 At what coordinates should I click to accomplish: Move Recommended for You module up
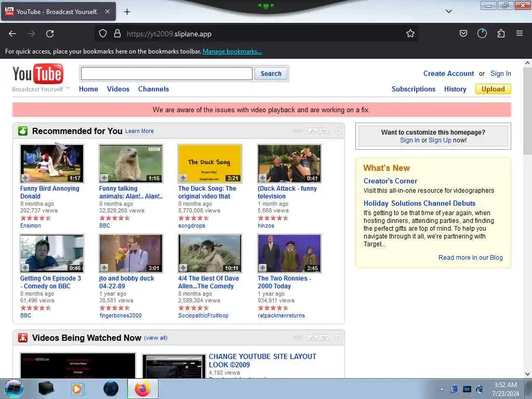click(312, 131)
